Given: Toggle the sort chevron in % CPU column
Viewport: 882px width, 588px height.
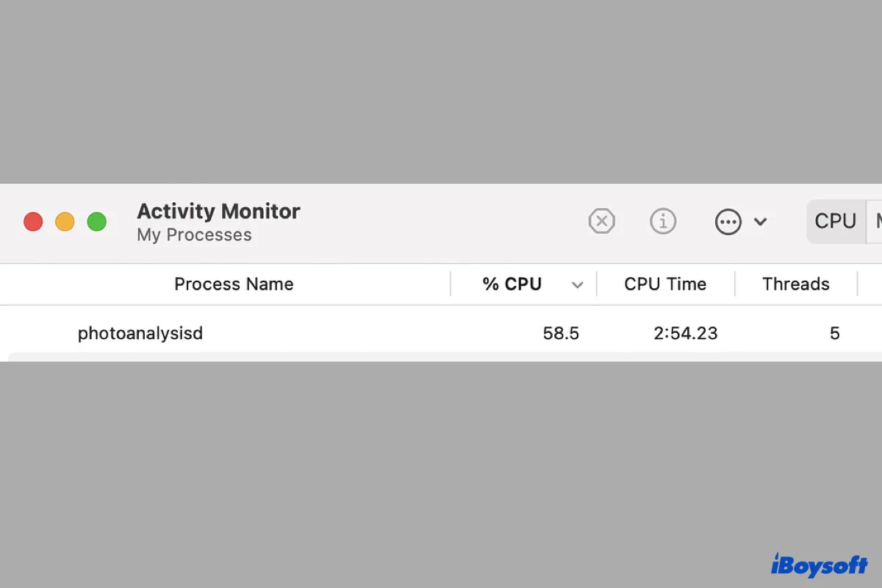Looking at the screenshot, I should (x=578, y=285).
